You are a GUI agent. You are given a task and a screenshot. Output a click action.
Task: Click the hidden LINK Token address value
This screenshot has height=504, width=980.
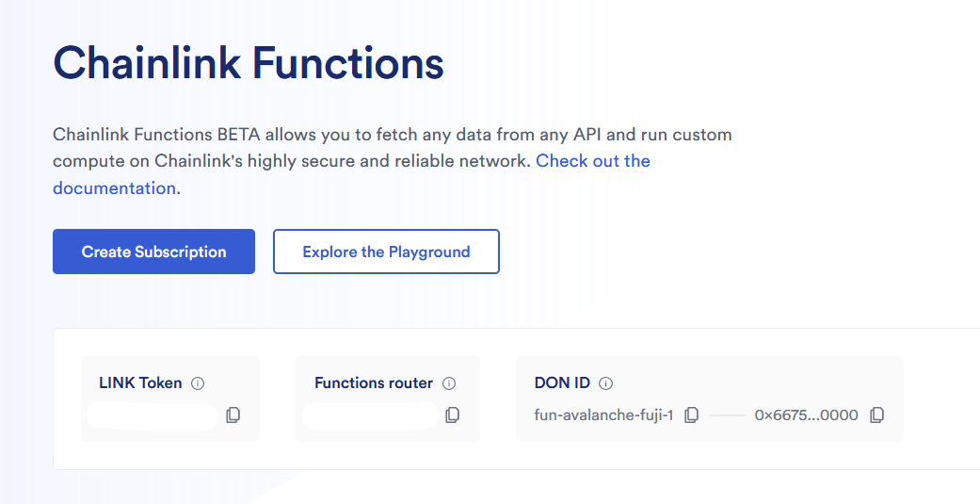tap(152, 415)
